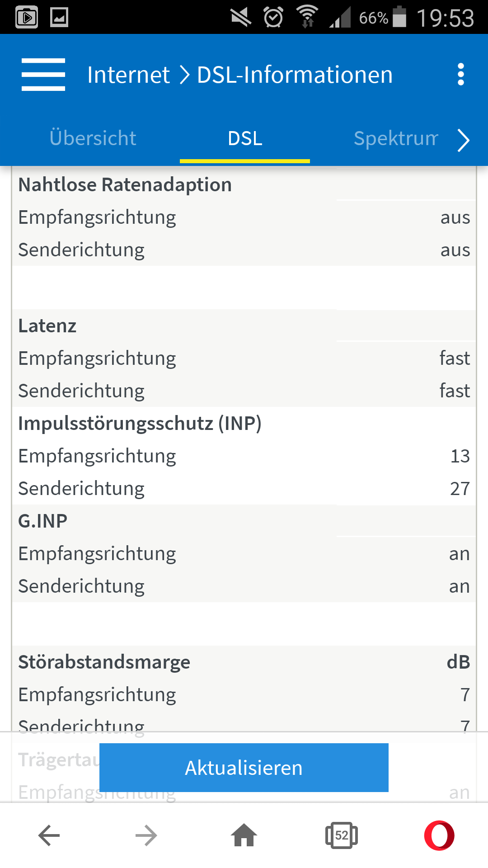This screenshot has width=488, height=868.
Task: Open the three-dot overflow menu
Action: click(460, 75)
